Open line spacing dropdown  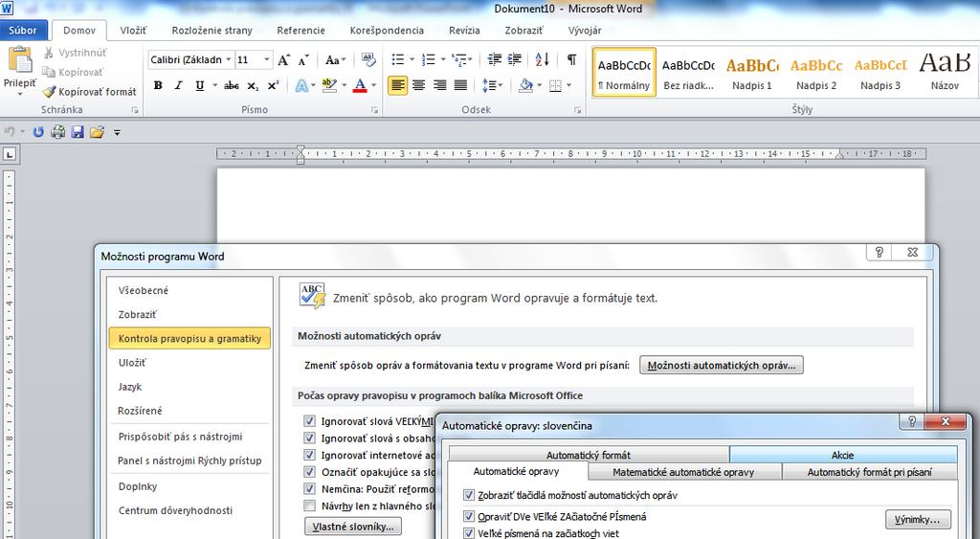(493, 85)
